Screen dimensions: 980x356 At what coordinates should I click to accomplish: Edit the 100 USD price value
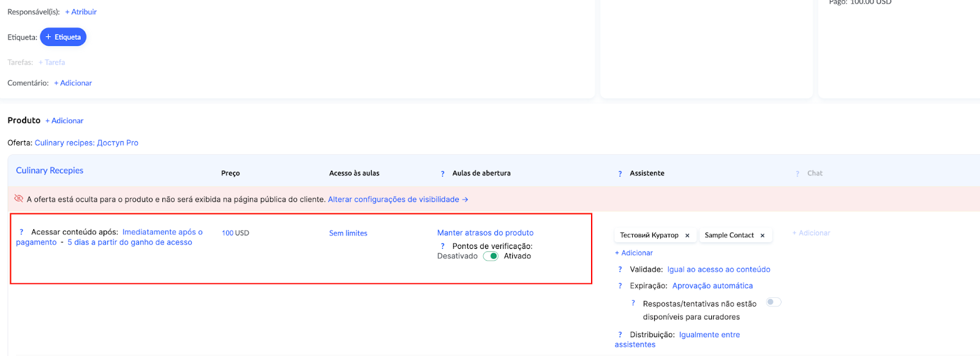tap(235, 233)
